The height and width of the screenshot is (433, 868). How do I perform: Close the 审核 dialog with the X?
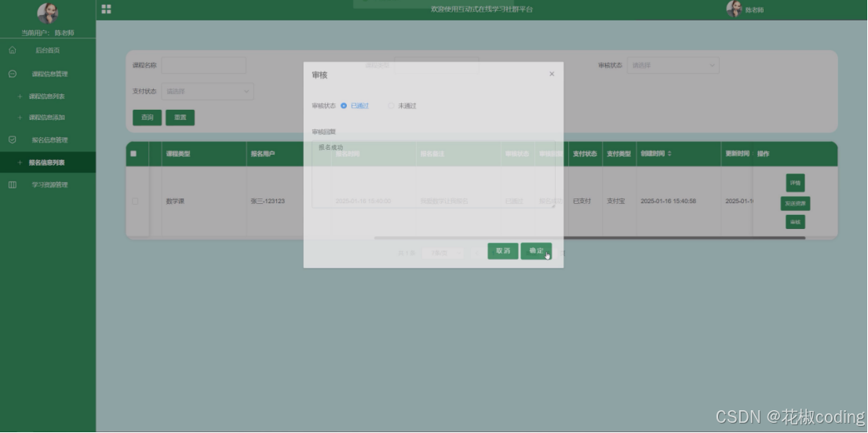(x=552, y=74)
